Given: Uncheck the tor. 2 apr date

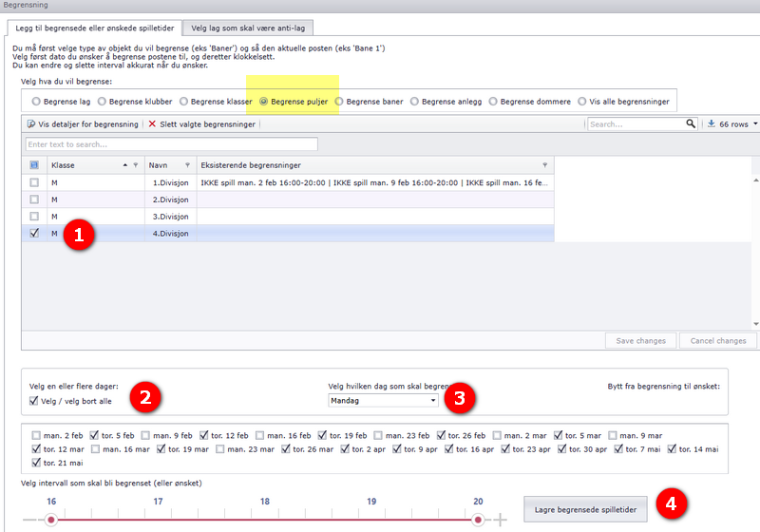Looking at the screenshot, I should 345,448.
